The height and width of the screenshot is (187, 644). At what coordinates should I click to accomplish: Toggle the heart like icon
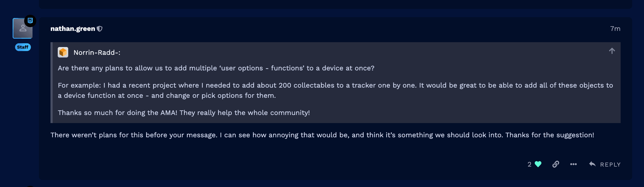click(x=538, y=164)
